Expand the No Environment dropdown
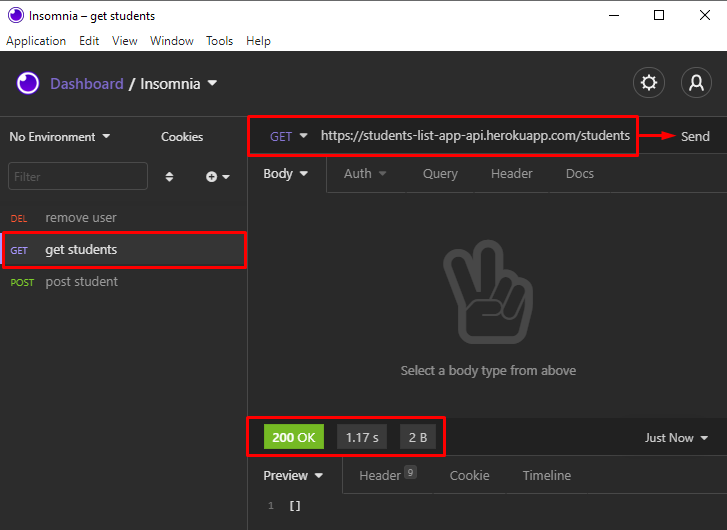Viewport: 727px width, 530px height. [x=60, y=137]
